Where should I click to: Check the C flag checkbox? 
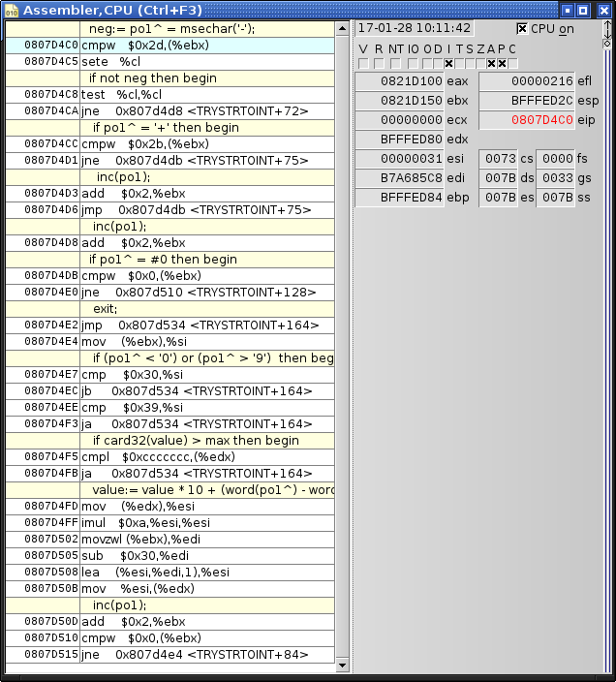coord(512,64)
